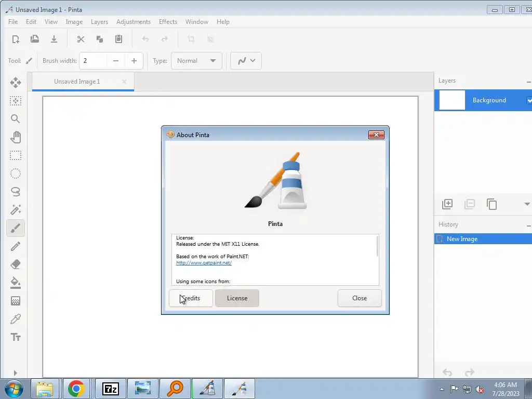Switch to the Unsaved Image 1 tab

click(x=77, y=82)
